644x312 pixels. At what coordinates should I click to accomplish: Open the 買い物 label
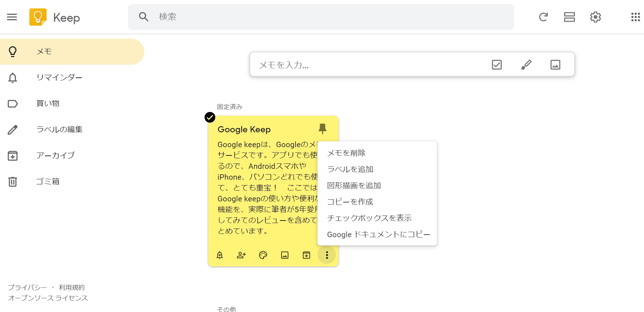pyautogui.click(x=72, y=104)
